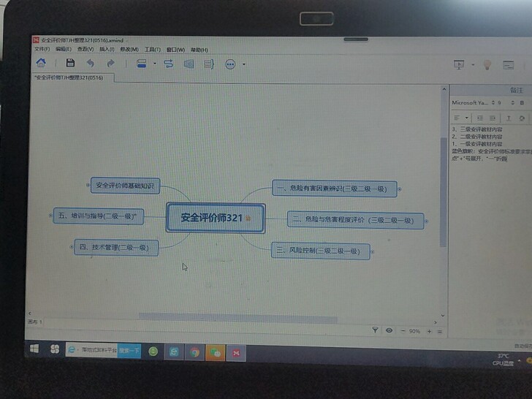Open the 插入(I) menu

tap(107, 50)
